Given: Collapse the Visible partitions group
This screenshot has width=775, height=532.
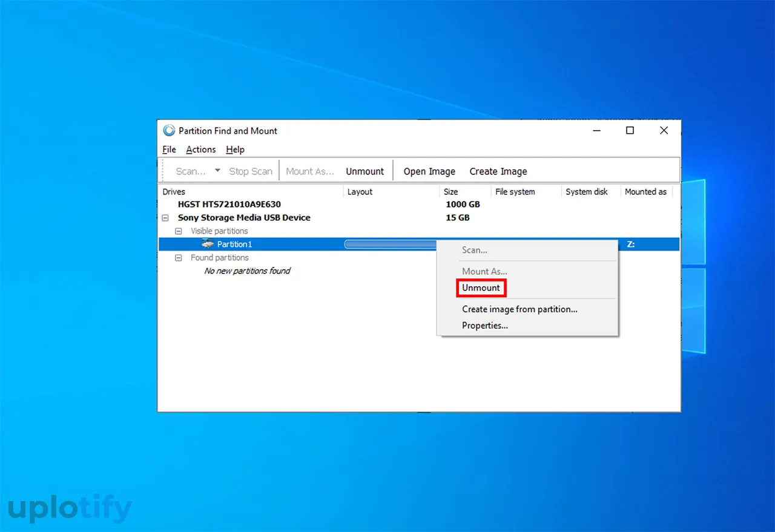Looking at the screenshot, I should [179, 231].
